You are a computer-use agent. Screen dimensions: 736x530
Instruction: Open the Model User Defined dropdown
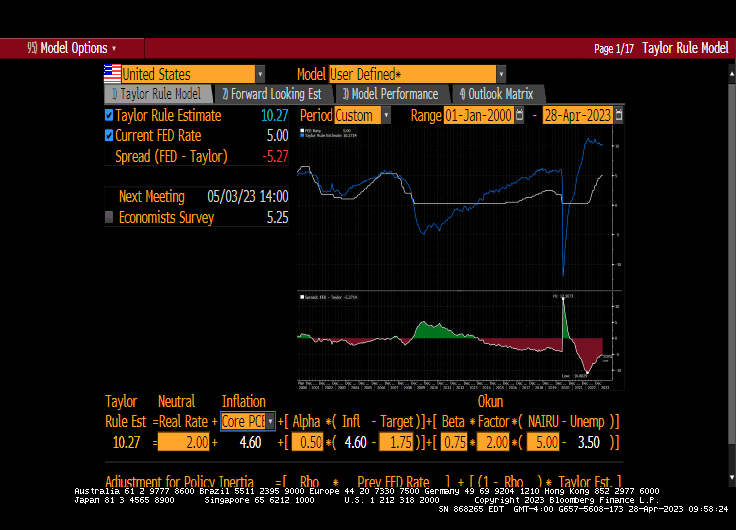500,74
